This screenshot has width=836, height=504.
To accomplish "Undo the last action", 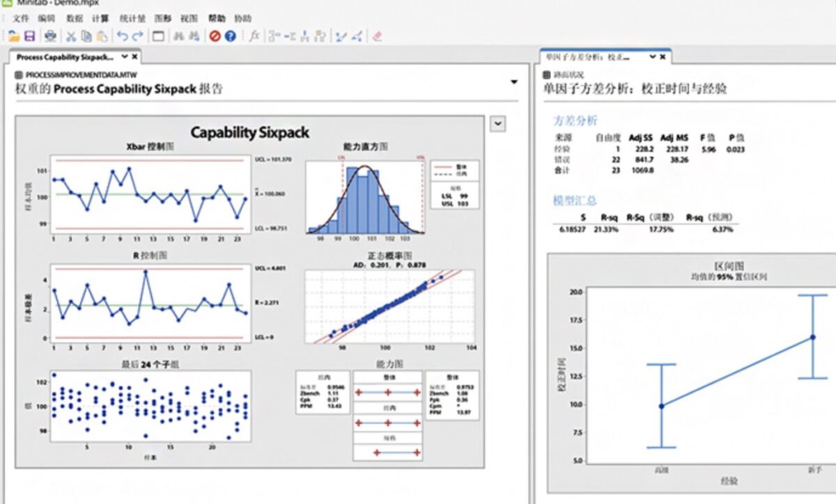I will [122, 36].
